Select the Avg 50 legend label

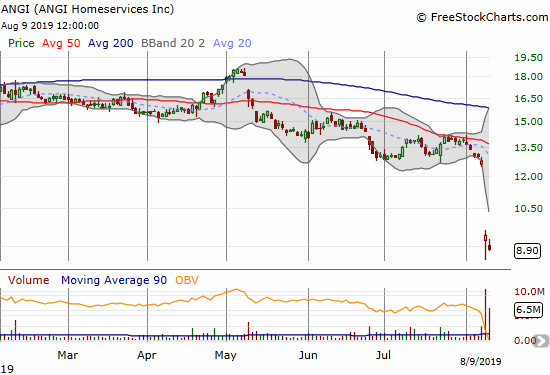coord(61,43)
